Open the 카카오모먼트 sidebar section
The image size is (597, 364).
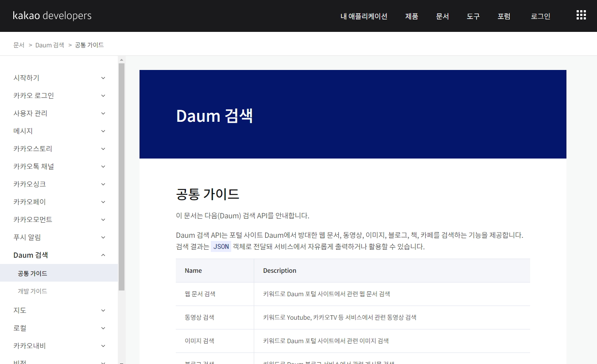(33, 220)
